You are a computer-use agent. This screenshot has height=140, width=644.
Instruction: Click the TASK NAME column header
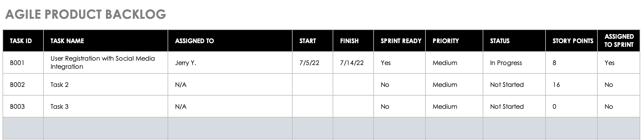click(x=67, y=41)
